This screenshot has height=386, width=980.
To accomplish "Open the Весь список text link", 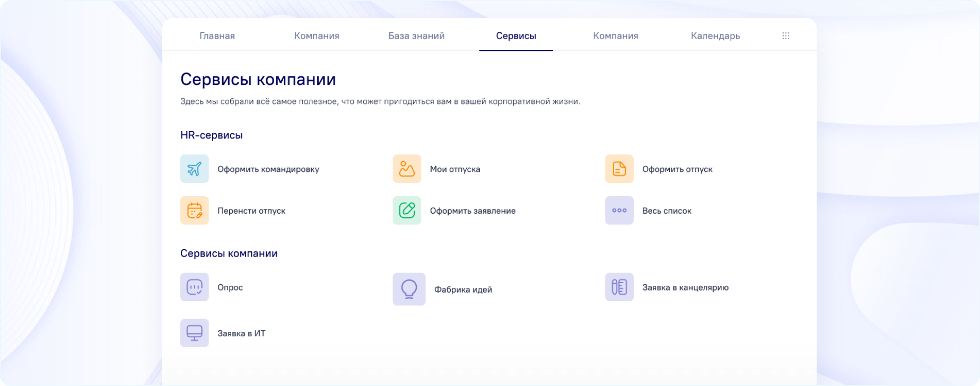I will (667, 211).
